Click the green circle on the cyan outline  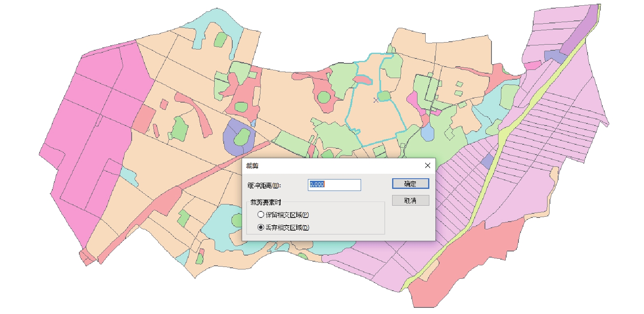click(384, 96)
